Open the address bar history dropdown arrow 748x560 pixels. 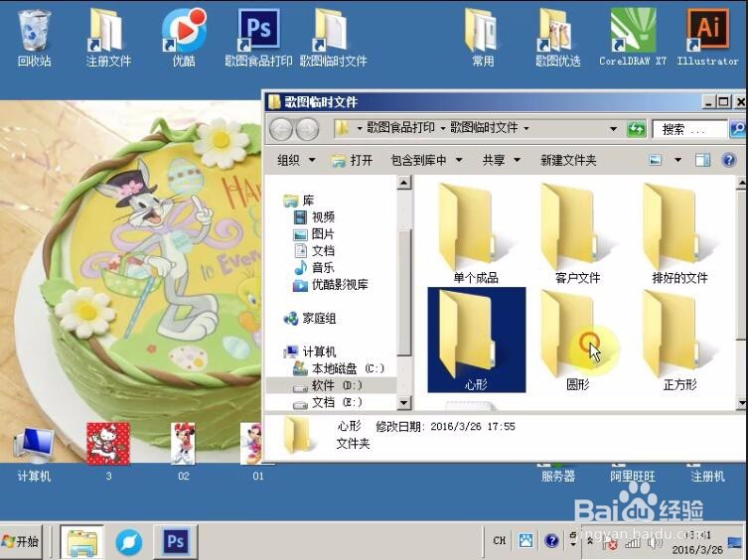coord(614,129)
